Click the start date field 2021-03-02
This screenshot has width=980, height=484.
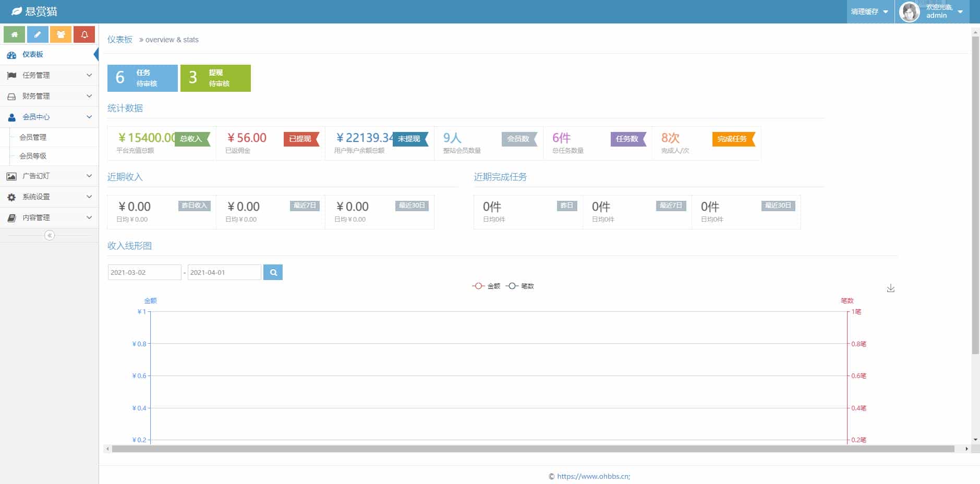pos(144,272)
